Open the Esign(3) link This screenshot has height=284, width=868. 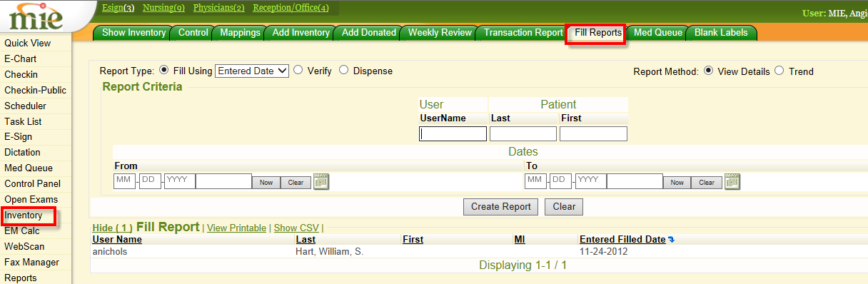click(x=118, y=8)
